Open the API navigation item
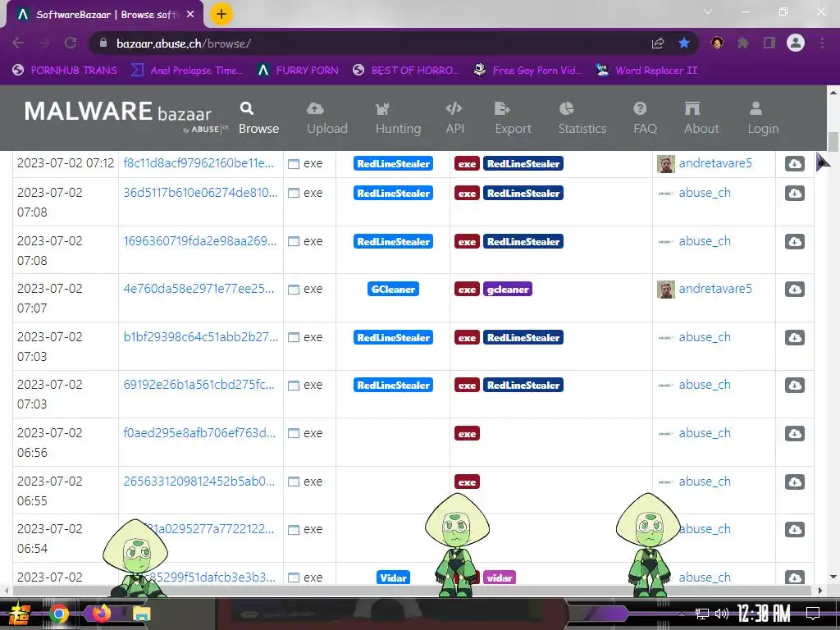The width and height of the screenshot is (840, 630). 454,118
